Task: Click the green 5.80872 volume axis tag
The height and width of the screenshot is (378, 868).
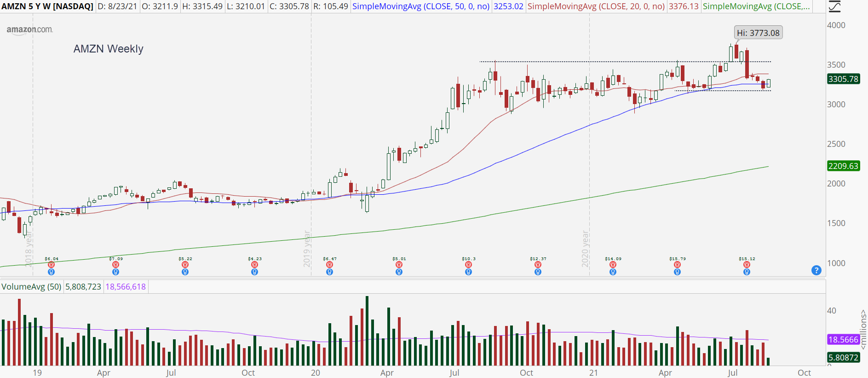Action: (x=843, y=357)
